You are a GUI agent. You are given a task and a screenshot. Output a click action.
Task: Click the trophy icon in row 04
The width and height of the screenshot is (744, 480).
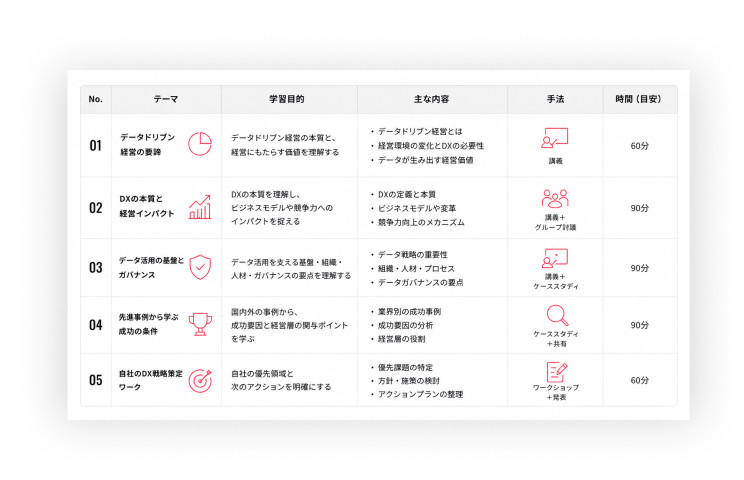200,324
